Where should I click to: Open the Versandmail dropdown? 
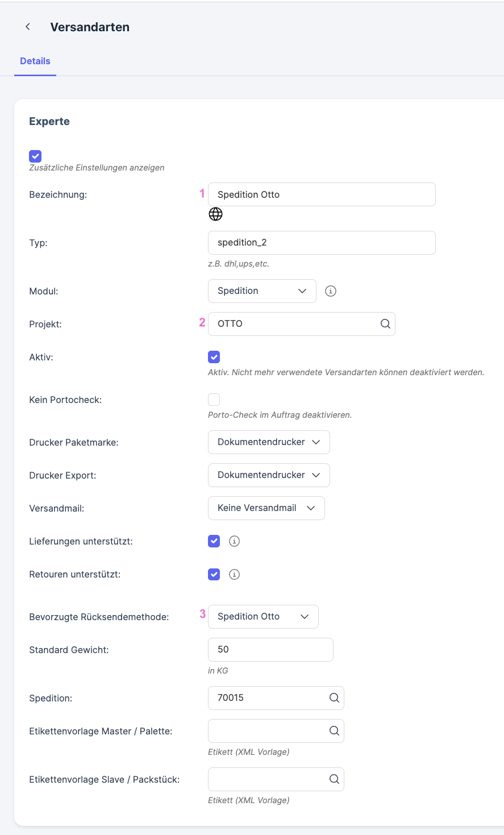coord(266,508)
